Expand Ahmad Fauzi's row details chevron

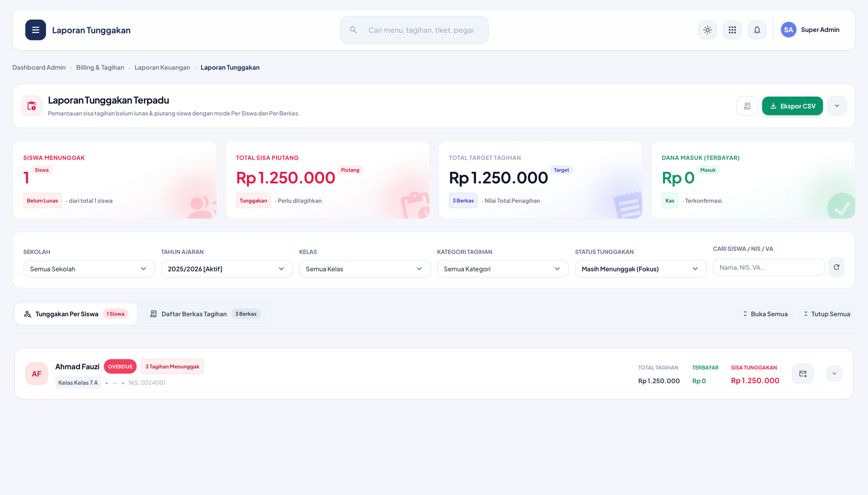pyautogui.click(x=834, y=373)
